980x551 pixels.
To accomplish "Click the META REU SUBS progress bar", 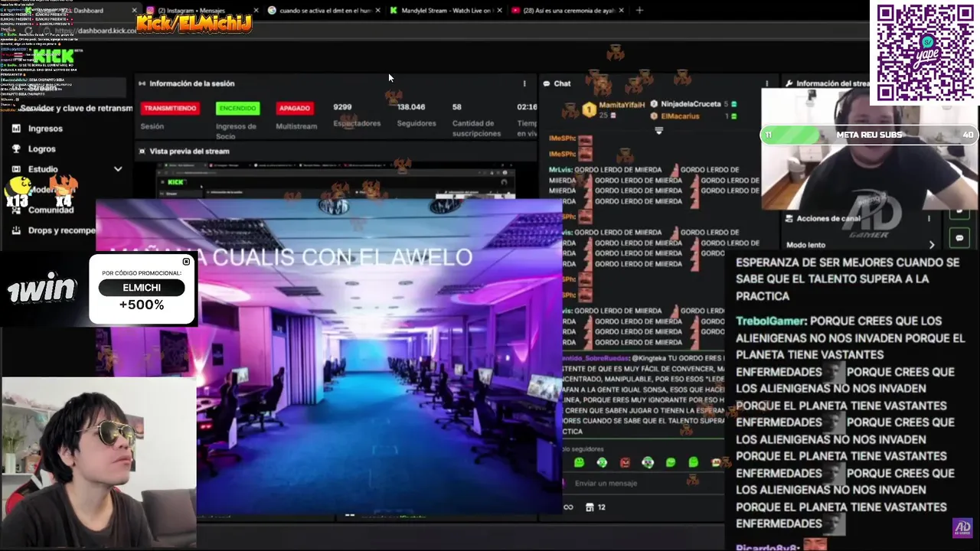I will pos(869,135).
